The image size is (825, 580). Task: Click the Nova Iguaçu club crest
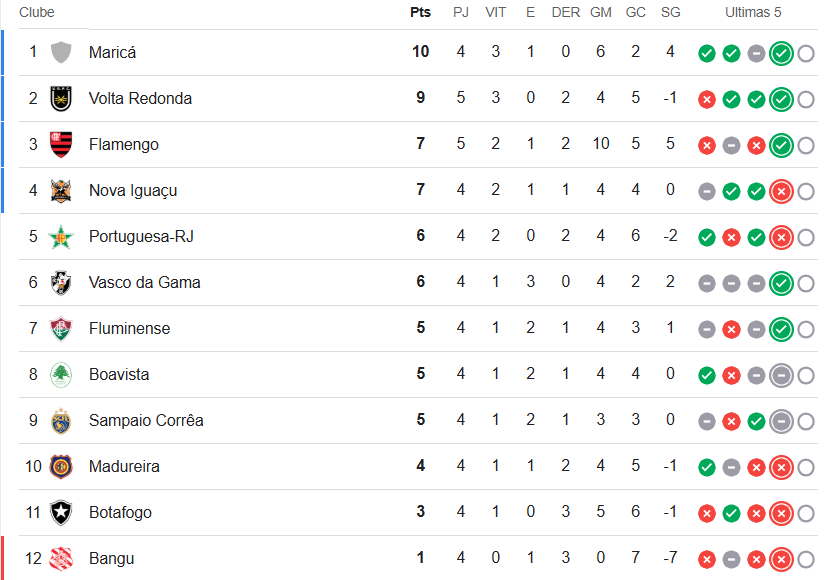(61, 190)
